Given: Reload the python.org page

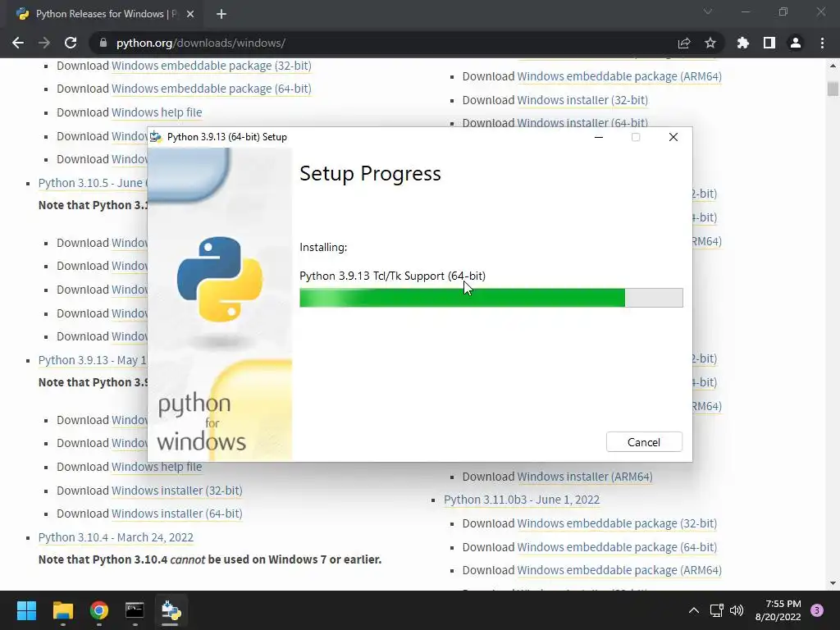Looking at the screenshot, I should click(x=71, y=43).
